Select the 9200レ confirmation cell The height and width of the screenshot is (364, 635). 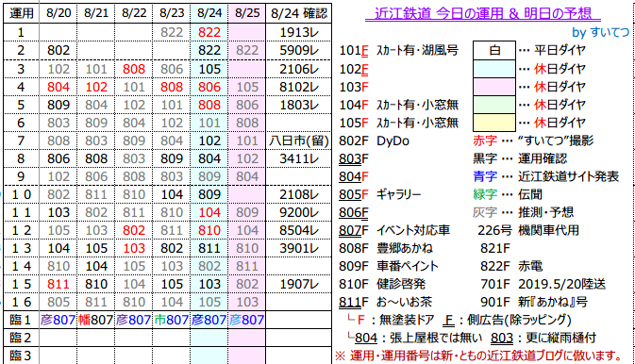[299, 212]
